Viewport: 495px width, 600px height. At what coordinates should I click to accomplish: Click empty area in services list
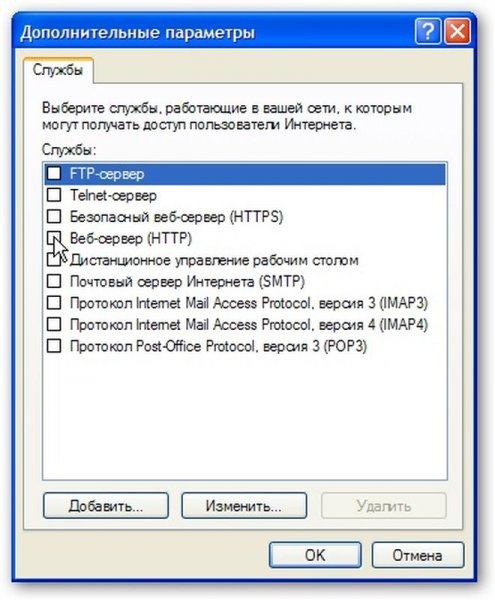[245, 417]
